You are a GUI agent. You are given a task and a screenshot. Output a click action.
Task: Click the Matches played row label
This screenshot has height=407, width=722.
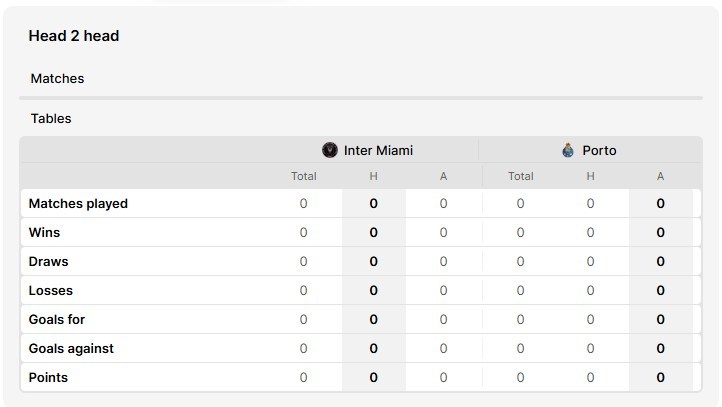pyautogui.click(x=78, y=204)
